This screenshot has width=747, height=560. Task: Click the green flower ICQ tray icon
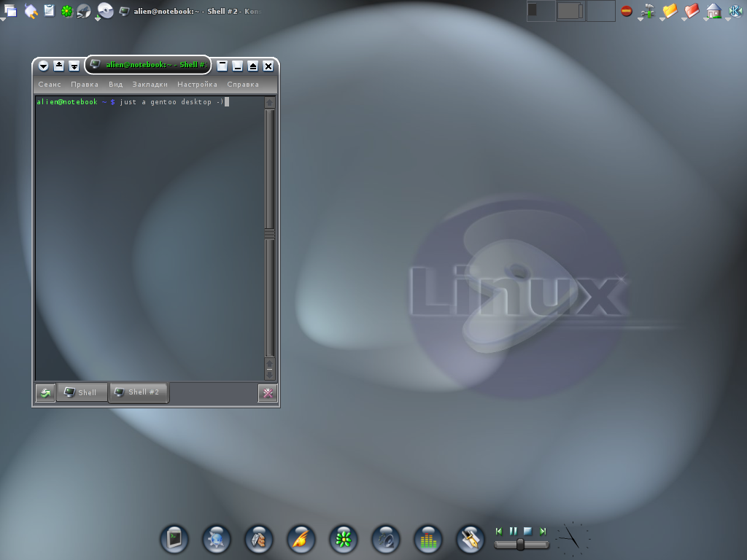66,11
